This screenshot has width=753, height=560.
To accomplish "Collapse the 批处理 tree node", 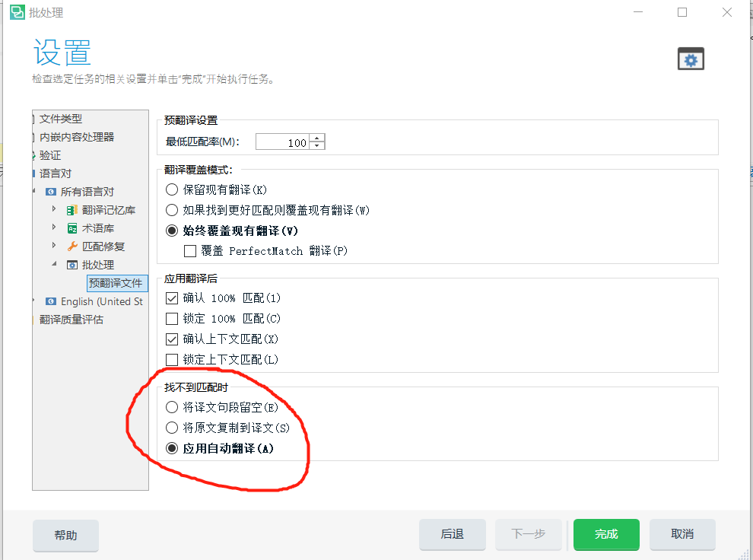I will coord(54,264).
